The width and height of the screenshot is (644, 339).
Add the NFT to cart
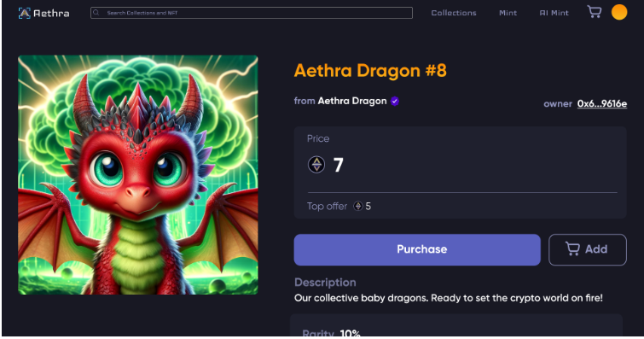pyautogui.click(x=588, y=249)
